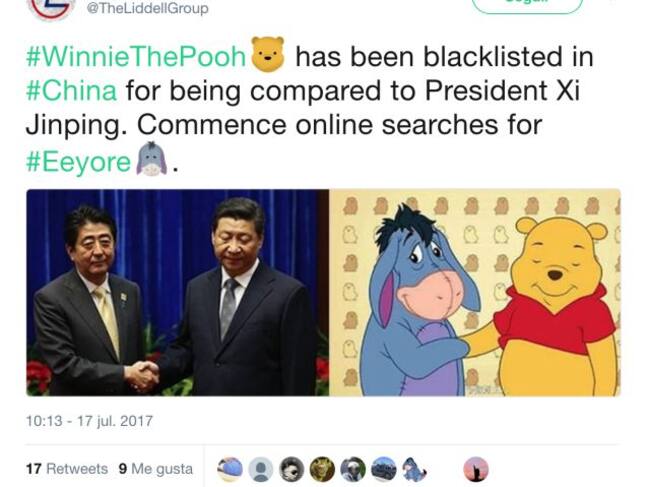Screen dimensions: 650x487
Task: Click the partially visible Seguir follow button
Action: tap(527, 5)
